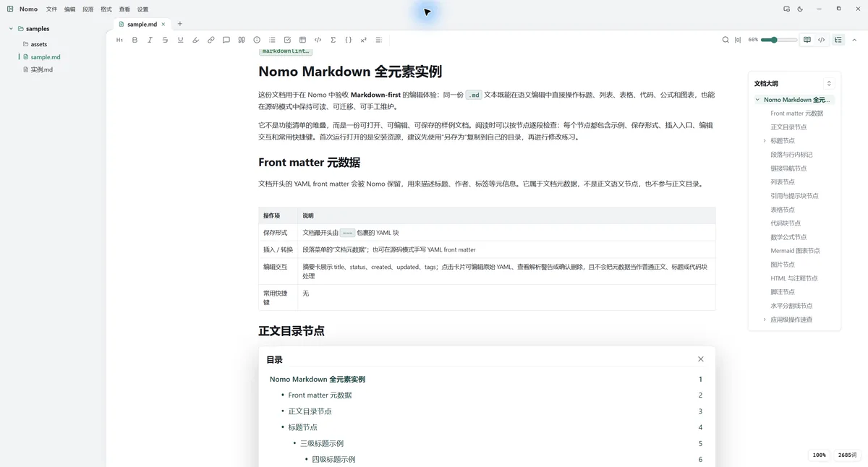Screen dimensions: 868x467
Task: Toggle dark mode moon icon
Action: pyautogui.click(x=800, y=9)
